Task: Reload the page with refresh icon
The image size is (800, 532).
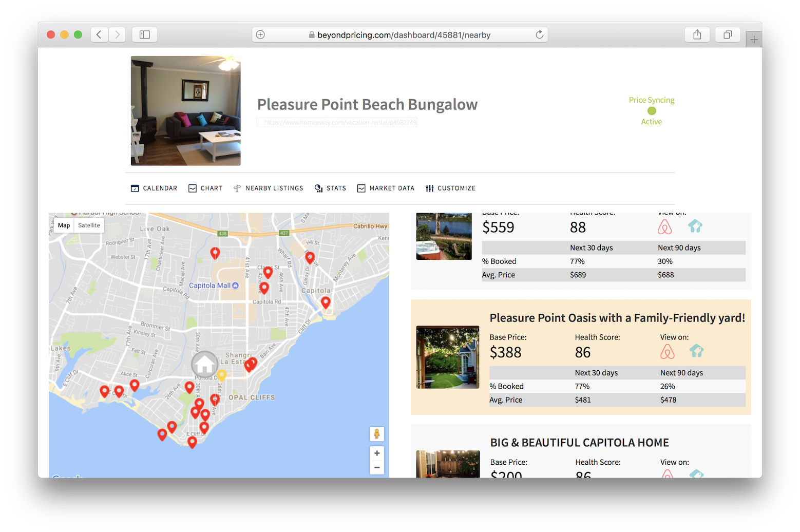Action: [x=539, y=34]
